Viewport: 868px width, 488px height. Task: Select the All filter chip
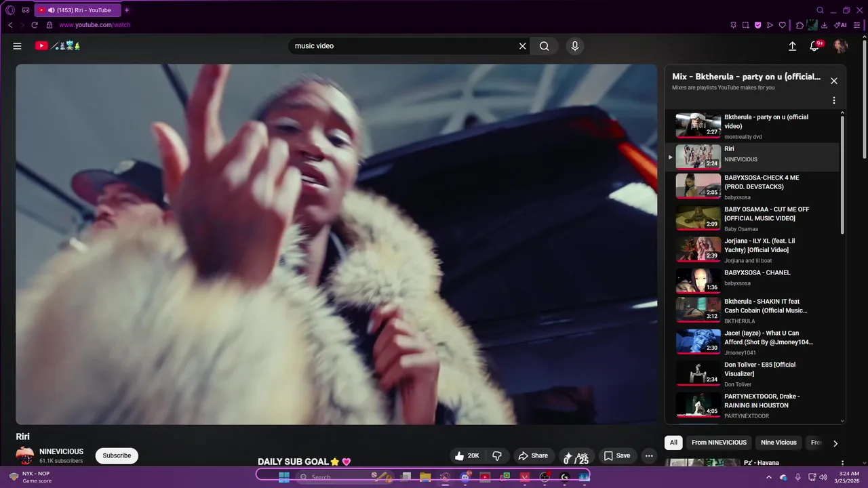tap(673, 443)
